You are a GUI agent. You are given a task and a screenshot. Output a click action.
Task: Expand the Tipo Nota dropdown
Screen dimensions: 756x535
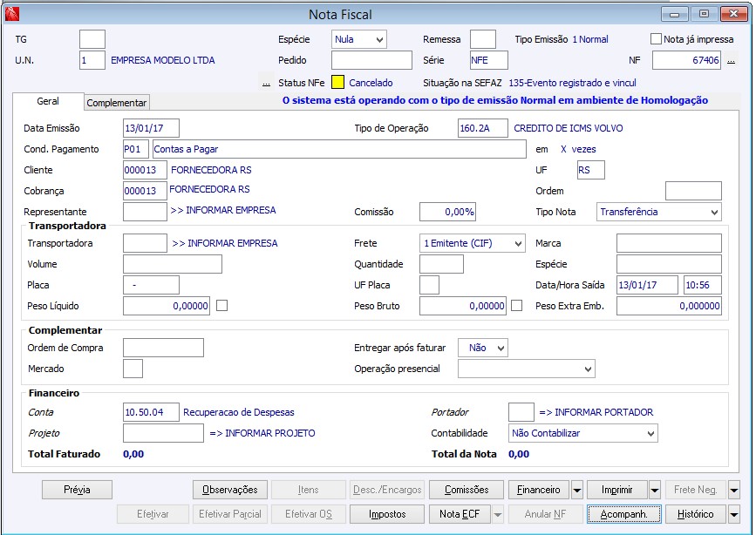[x=713, y=212]
